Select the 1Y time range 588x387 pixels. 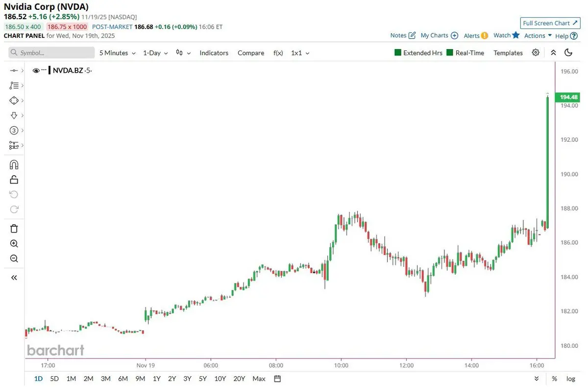[156, 379]
